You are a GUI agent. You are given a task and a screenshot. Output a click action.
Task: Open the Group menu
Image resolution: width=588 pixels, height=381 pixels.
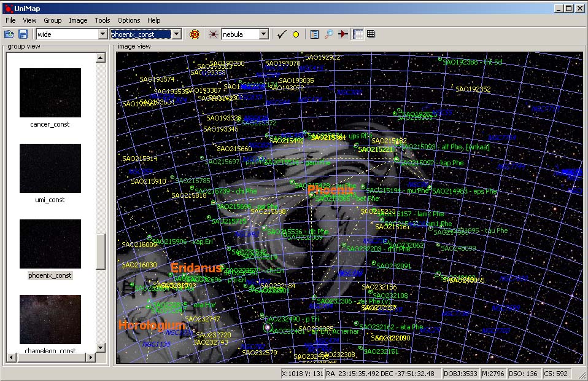(53, 20)
